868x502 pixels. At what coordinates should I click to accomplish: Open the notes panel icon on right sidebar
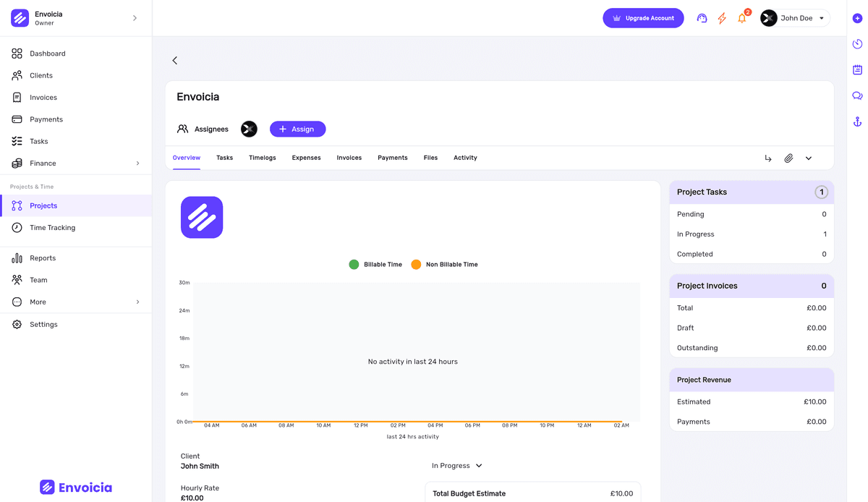click(x=857, y=69)
